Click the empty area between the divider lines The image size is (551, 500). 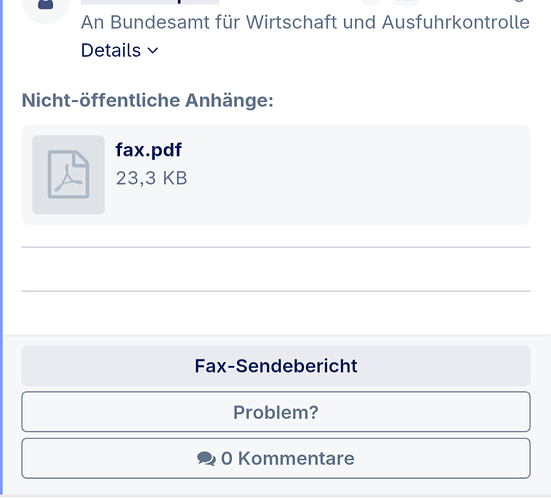click(x=276, y=269)
